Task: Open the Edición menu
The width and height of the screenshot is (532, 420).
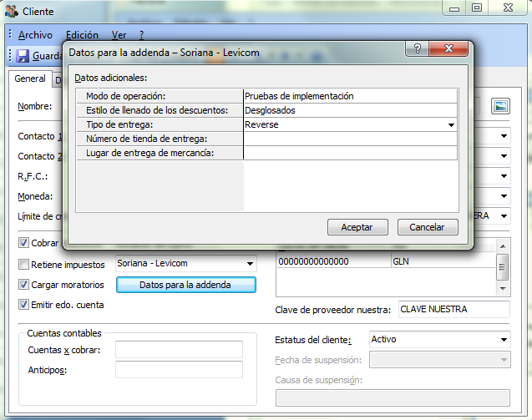Action: 82,35
